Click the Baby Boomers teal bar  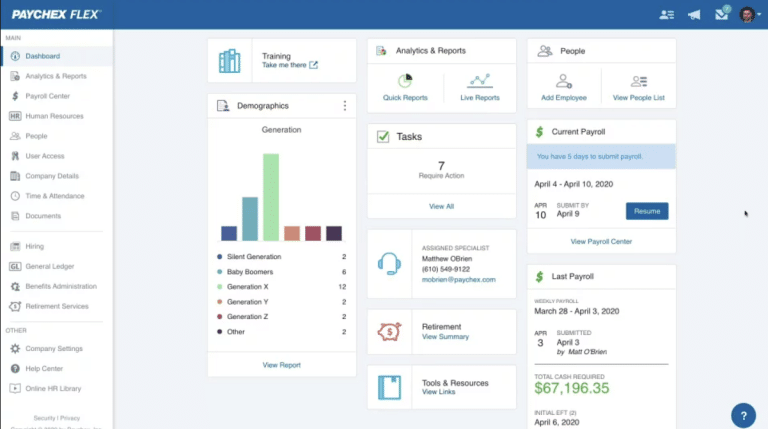pyautogui.click(x=250, y=219)
